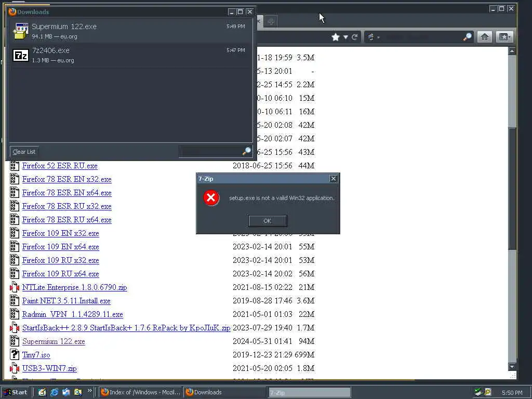Go to the home page with the Home button
Viewport: 532px width, 399px height.
485,37
